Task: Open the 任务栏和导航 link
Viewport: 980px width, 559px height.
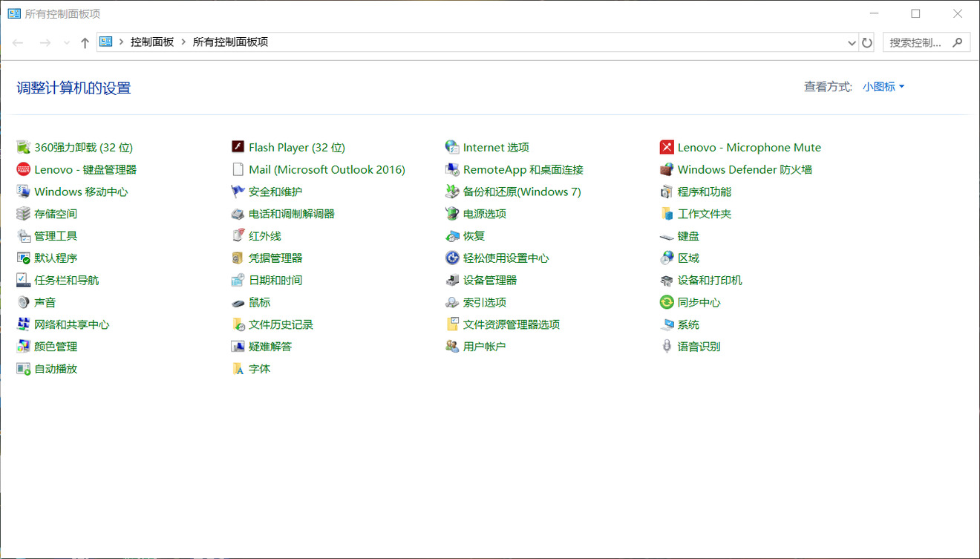Action: click(66, 281)
